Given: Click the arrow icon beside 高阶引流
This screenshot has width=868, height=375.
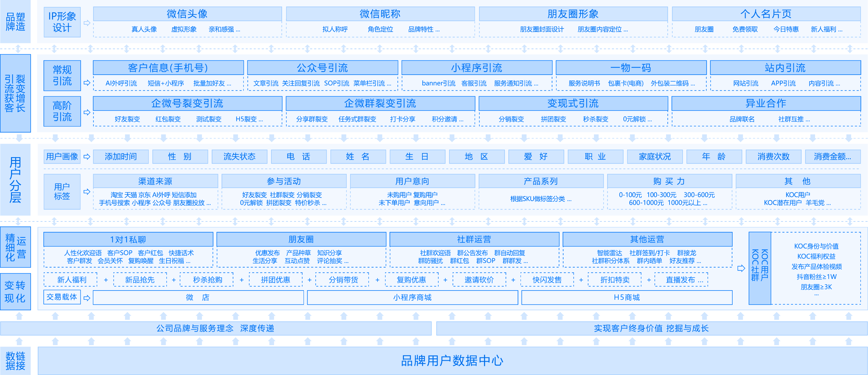Looking at the screenshot, I should [87, 112].
